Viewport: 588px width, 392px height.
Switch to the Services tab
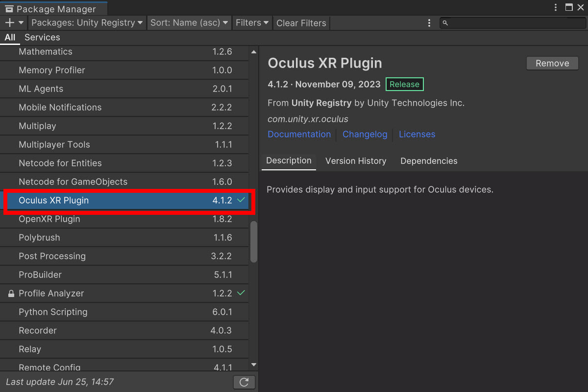click(42, 38)
